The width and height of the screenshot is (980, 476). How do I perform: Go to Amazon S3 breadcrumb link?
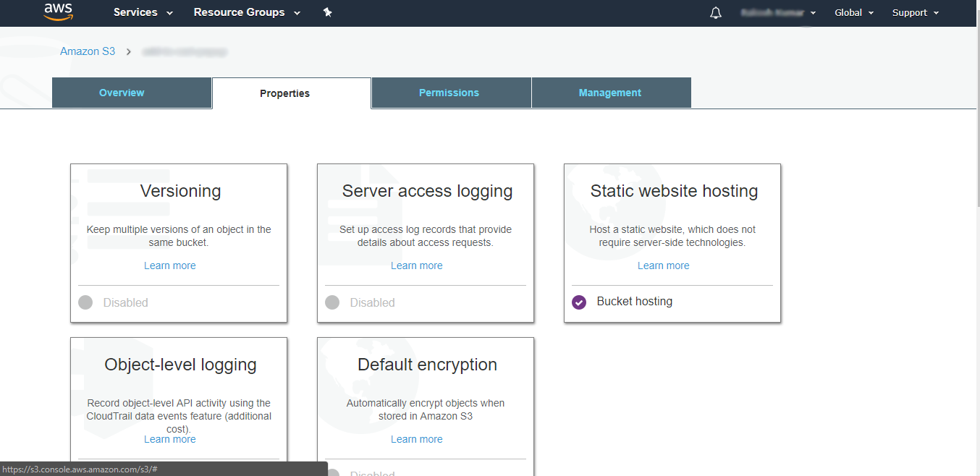tap(88, 51)
